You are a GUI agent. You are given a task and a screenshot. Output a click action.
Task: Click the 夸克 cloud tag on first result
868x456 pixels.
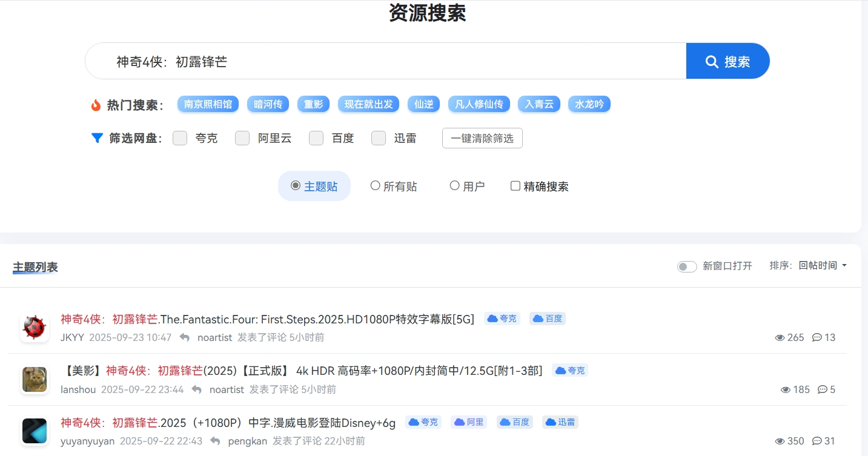502,319
